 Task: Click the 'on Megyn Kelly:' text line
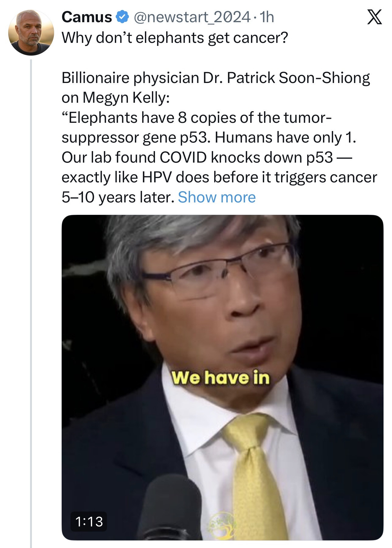click(x=115, y=98)
